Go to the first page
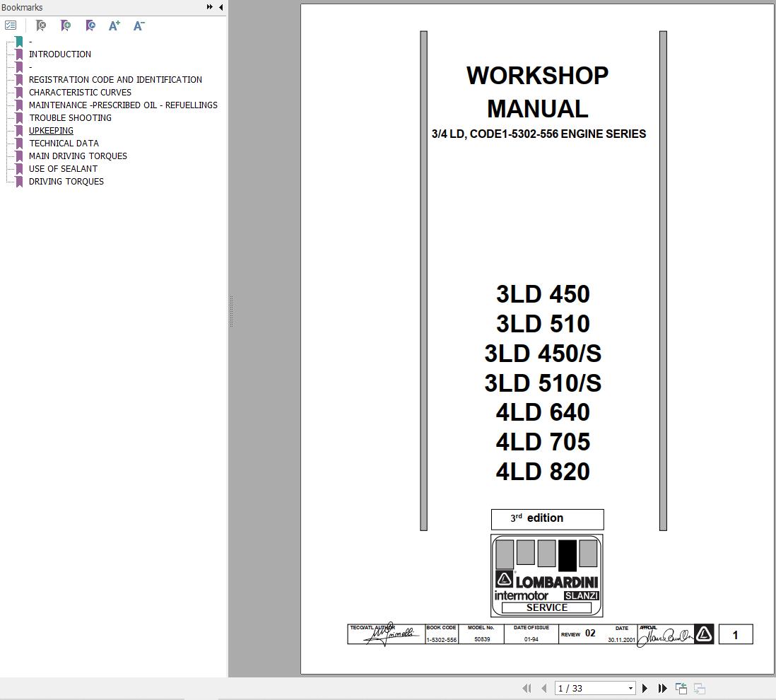 click(x=527, y=687)
